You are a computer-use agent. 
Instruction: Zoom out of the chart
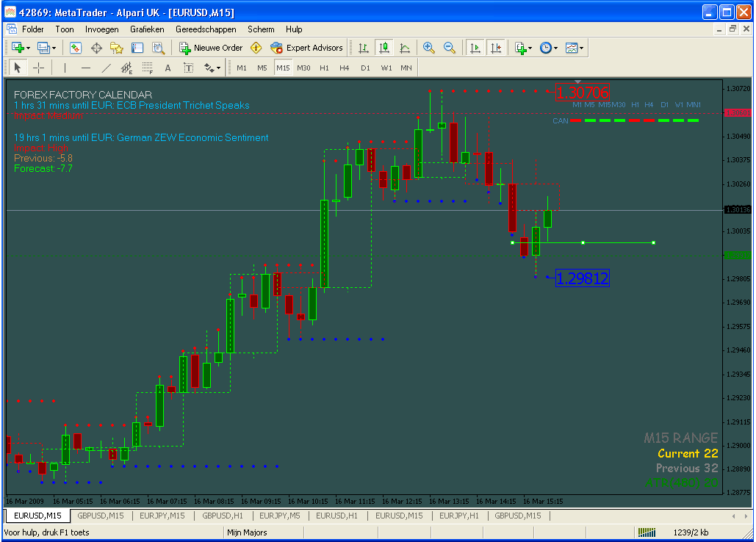click(450, 48)
